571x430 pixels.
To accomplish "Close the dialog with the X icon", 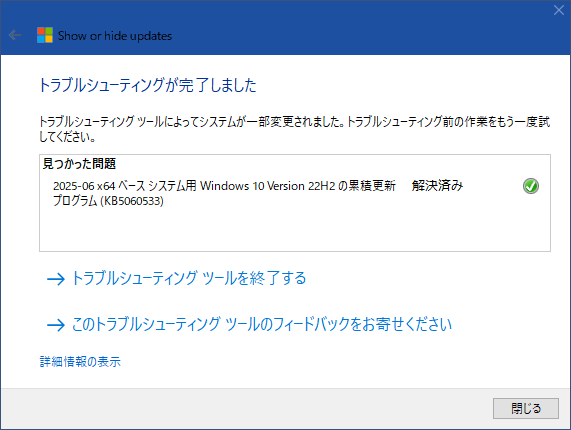I will (559, 10).
